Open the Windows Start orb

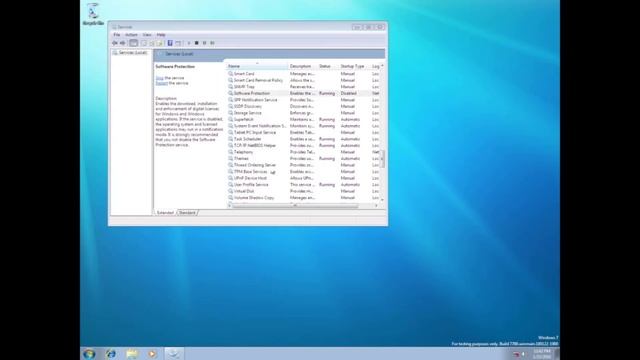click(x=89, y=353)
